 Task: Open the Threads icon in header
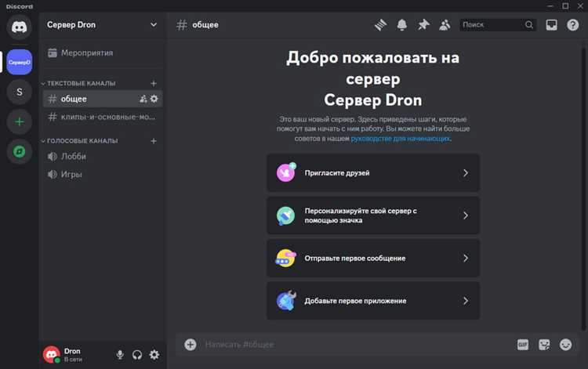coord(380,25)
